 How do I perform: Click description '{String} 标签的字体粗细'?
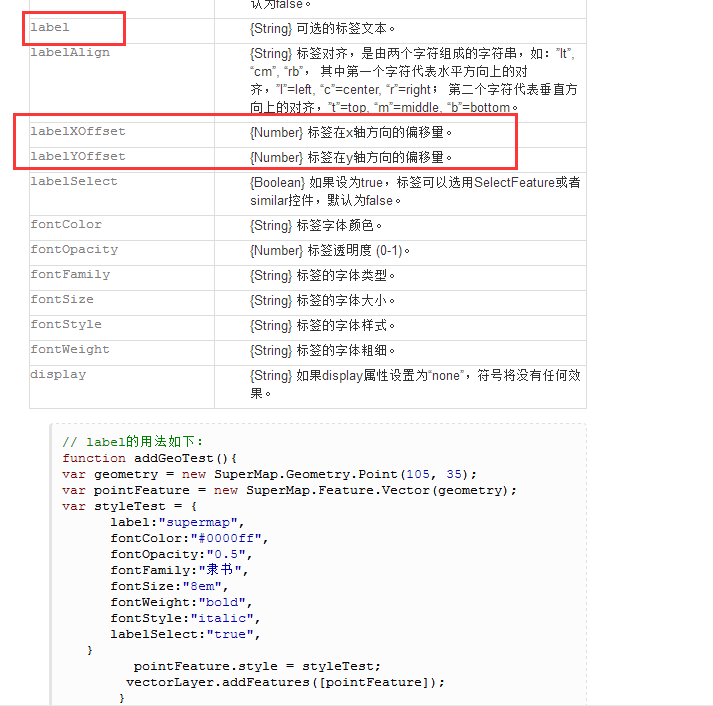click(322, 351)
